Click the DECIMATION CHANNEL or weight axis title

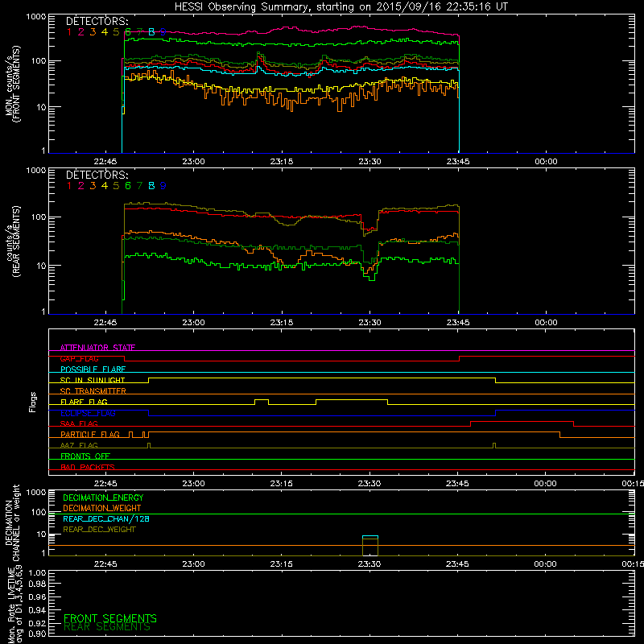(13, 522)
